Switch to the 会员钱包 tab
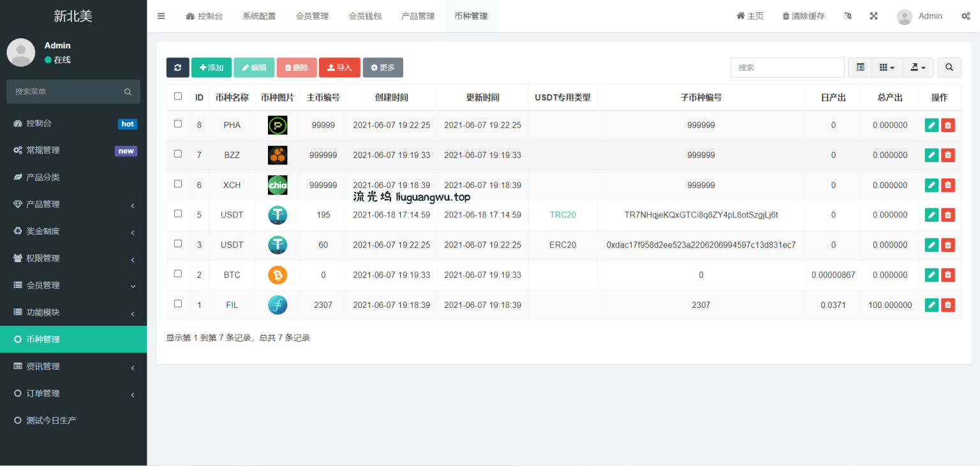Screen dimensions: 980x466 (365, 16)
